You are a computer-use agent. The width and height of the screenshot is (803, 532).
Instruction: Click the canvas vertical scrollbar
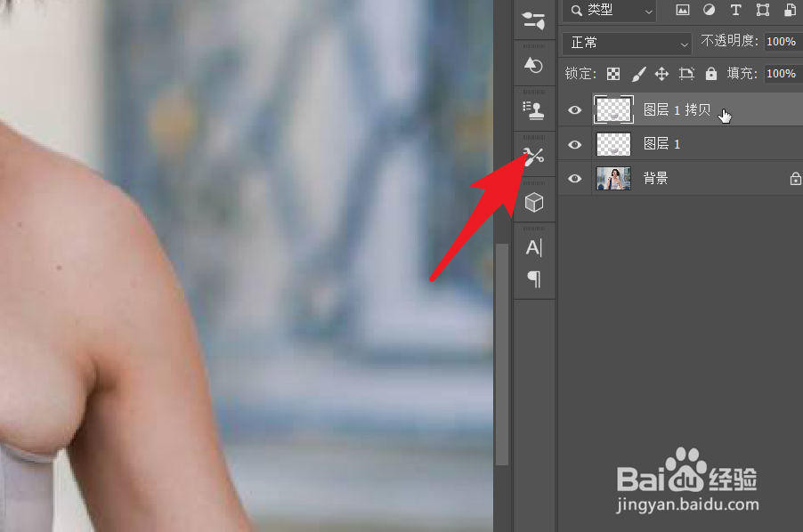click(x=502, y=354)
